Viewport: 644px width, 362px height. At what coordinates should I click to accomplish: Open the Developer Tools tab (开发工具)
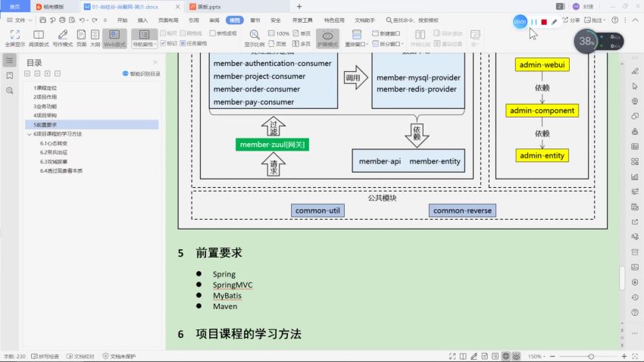point(302,20)
